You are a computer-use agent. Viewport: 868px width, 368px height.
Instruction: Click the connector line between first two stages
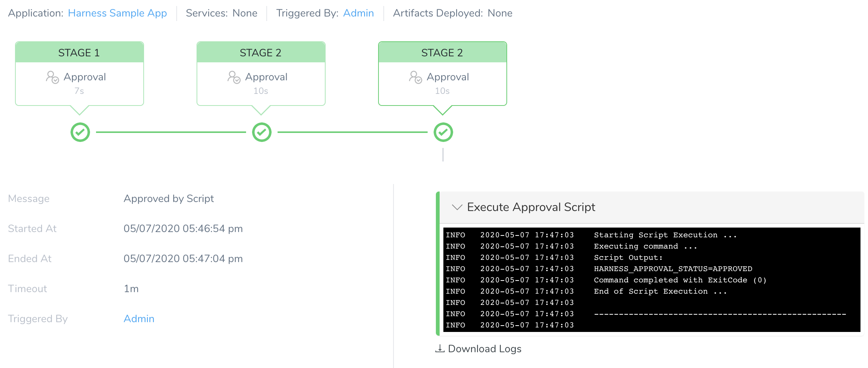pos(171,132)
